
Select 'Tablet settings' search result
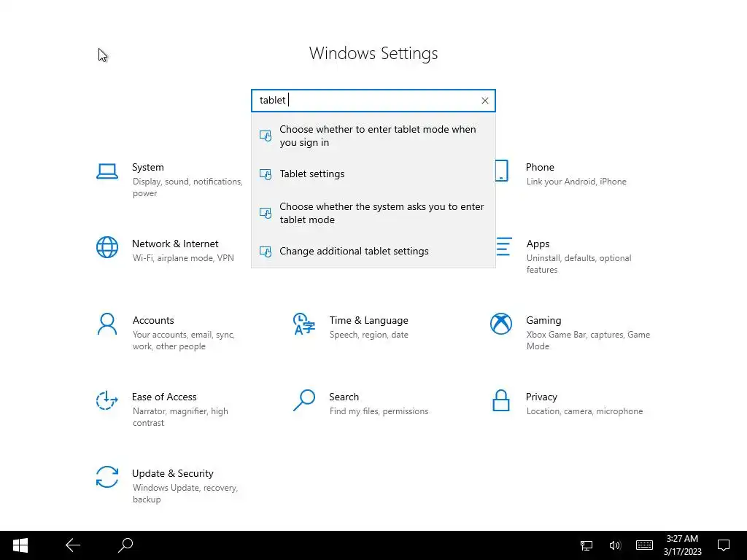[x=373, y=174]
